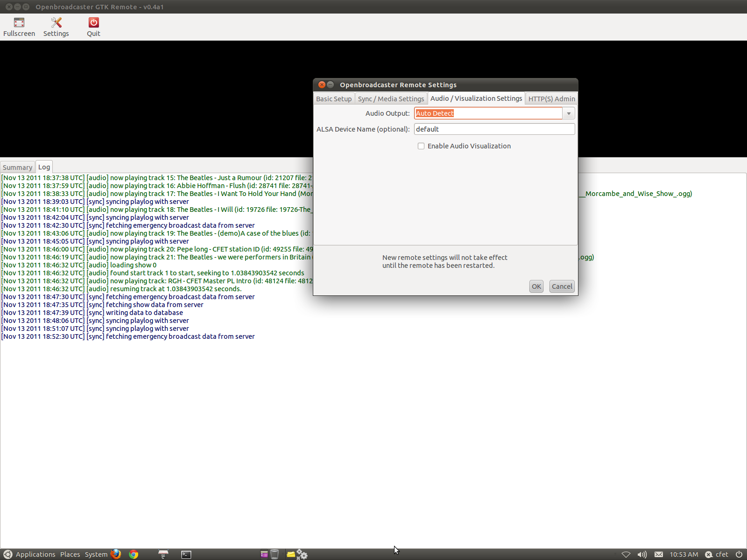747x560 pixels.
Task: Click the session power icon in panel
Action: [739, 554]
